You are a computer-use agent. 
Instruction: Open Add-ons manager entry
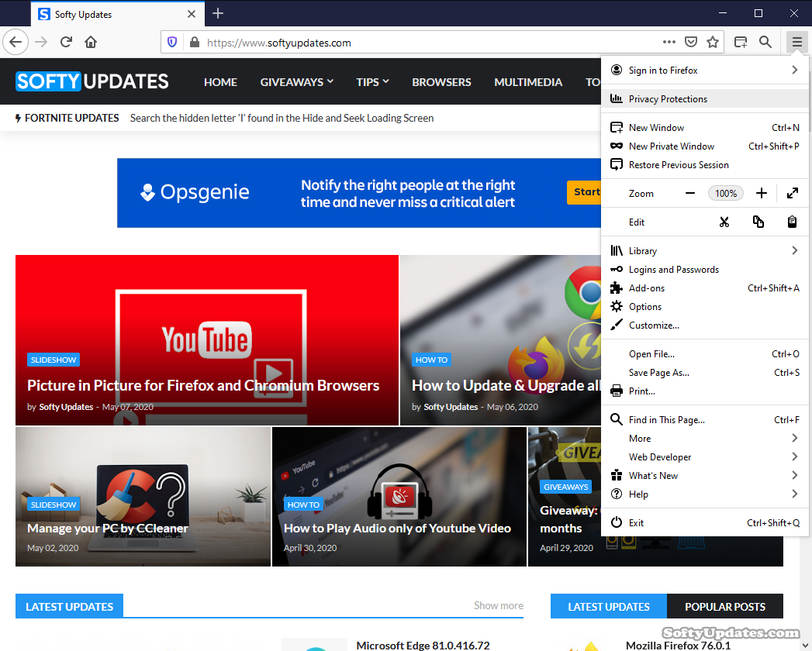tap(705, 288)
